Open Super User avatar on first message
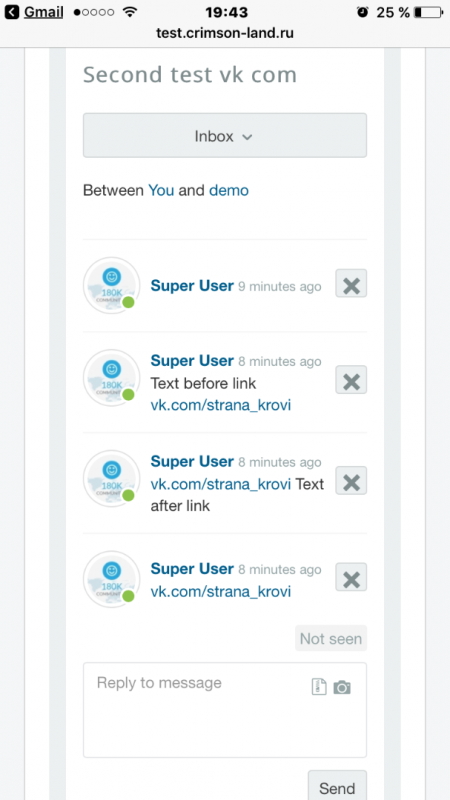 111,285
